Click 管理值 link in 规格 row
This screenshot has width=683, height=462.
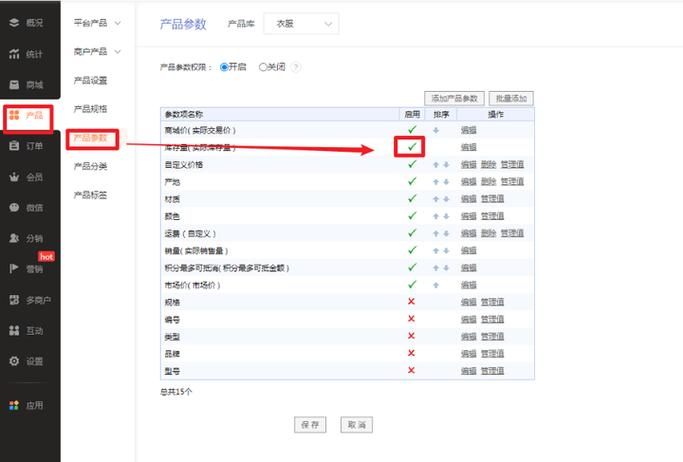pos(493,302)
